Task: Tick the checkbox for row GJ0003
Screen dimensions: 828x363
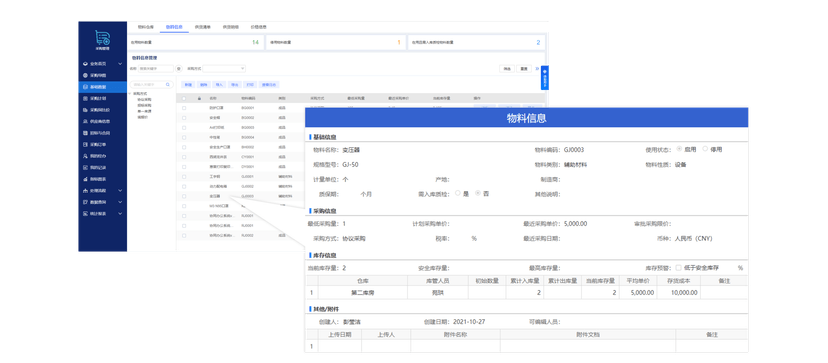Action: [x=184, y=196]
